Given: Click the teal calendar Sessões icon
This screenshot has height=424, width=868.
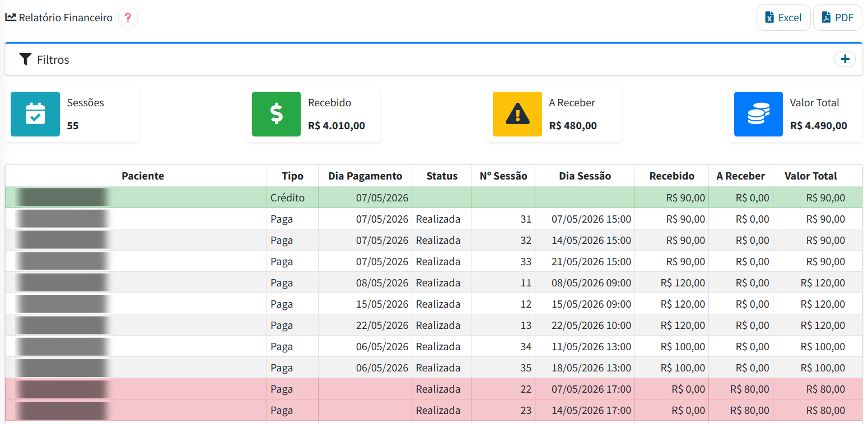Looking at the screenshot, I should (x=35, y=114).
